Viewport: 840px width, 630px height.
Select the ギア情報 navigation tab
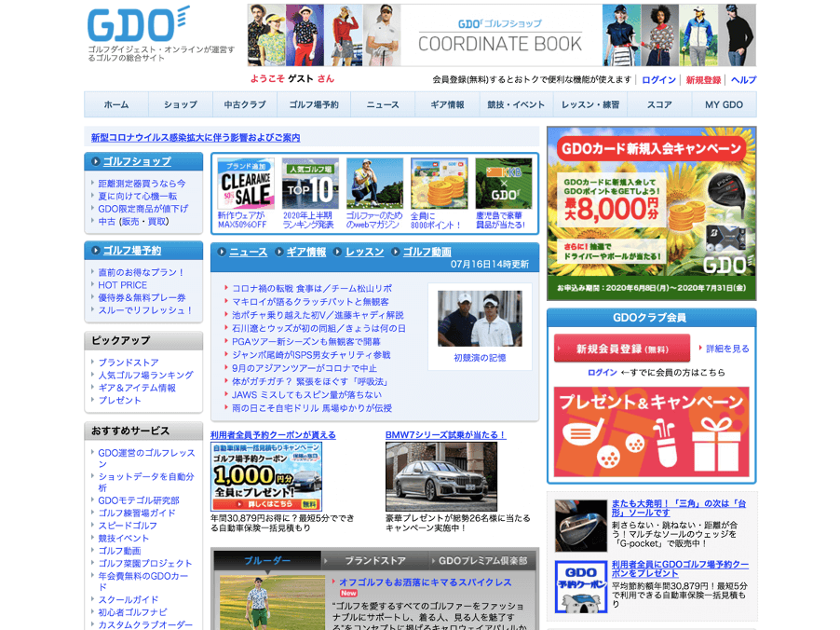coord(447,104)
